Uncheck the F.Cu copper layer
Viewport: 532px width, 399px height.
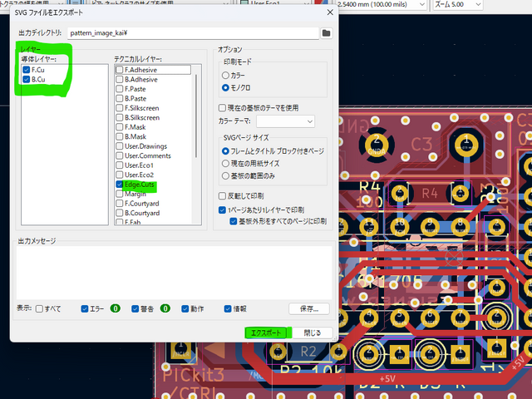pos(27,71)
